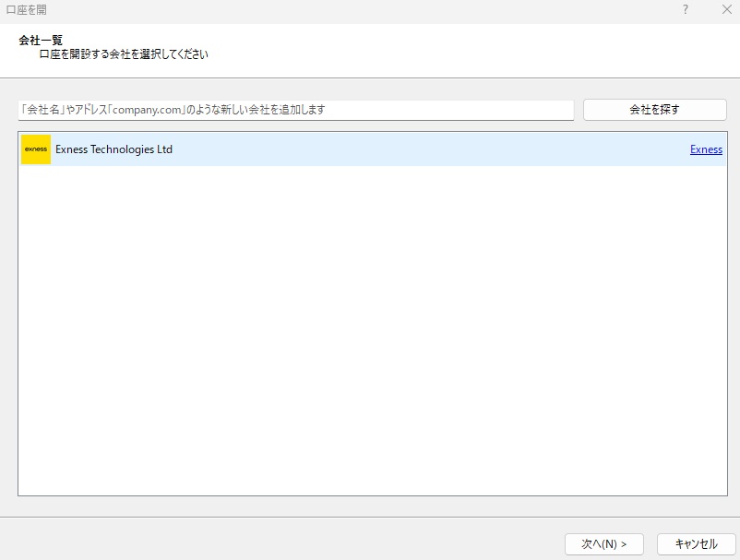Select the Exness Technologies Ltd company row
740x560 pixels.
click(x=373, y=149)
